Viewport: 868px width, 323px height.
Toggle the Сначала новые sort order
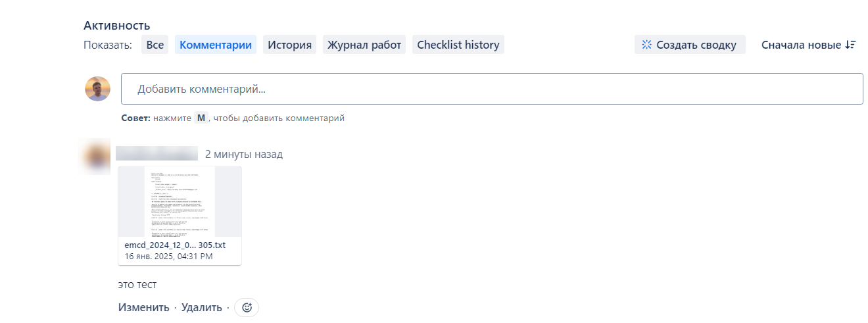[808, 45]
